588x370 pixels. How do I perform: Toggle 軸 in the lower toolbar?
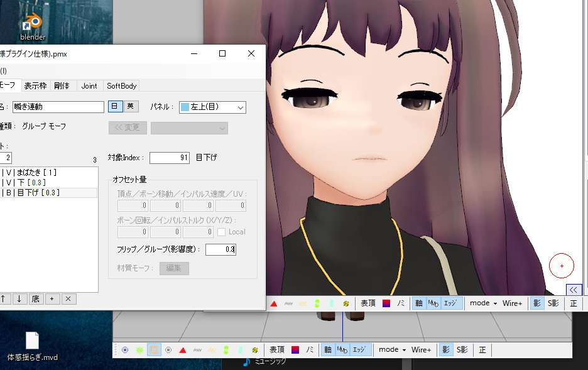coord(328,350)
